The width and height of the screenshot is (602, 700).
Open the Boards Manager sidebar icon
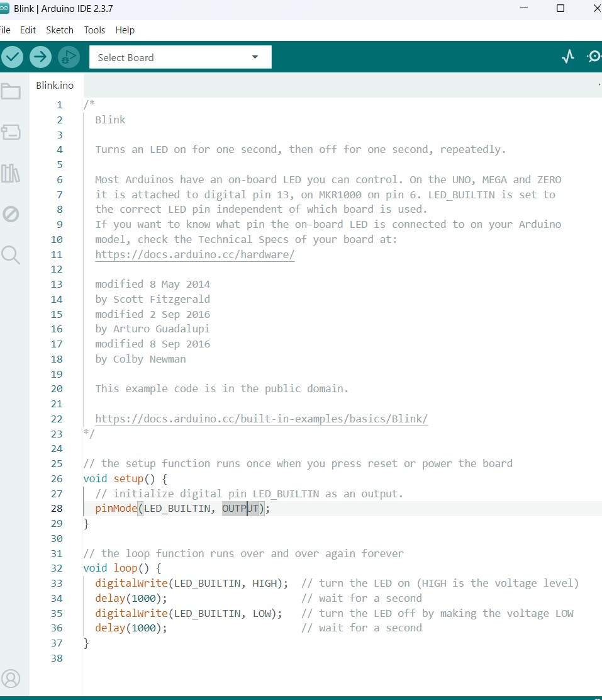[11, 132]
